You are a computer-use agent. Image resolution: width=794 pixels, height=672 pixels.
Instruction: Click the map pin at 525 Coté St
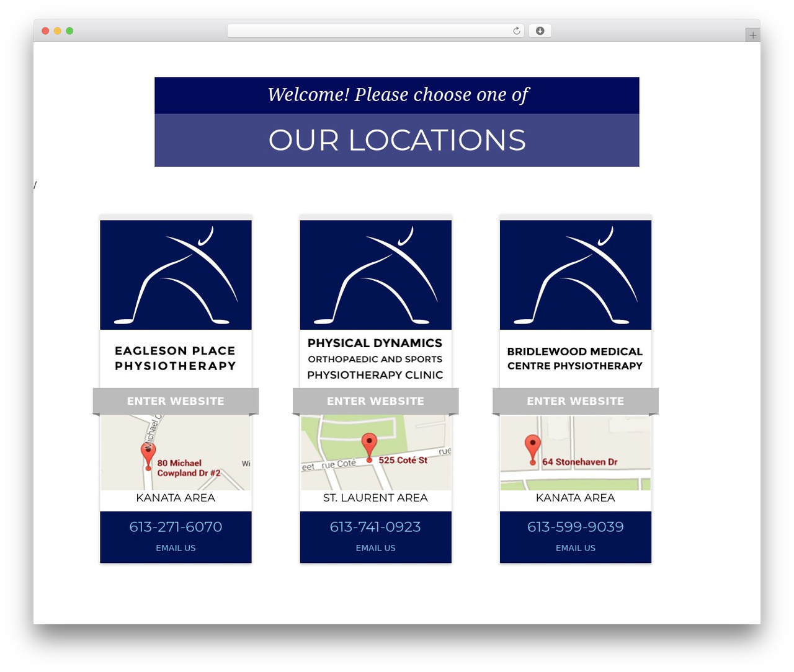(369, 448)
